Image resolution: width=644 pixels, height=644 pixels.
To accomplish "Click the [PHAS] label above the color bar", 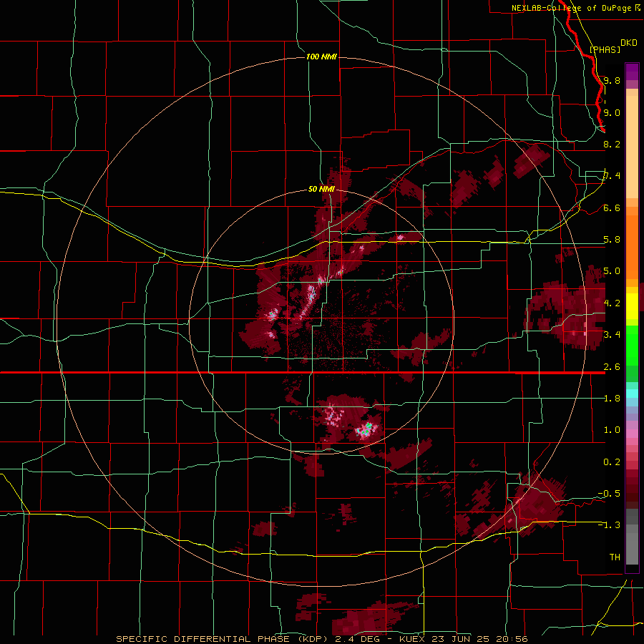I will [x=605, y=49].
